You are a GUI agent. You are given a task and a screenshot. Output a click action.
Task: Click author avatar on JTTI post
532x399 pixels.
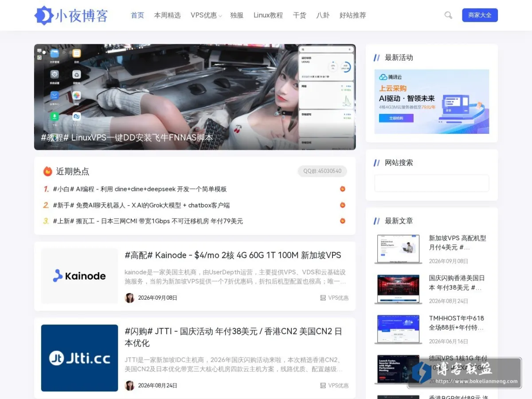tap(129, 386)
